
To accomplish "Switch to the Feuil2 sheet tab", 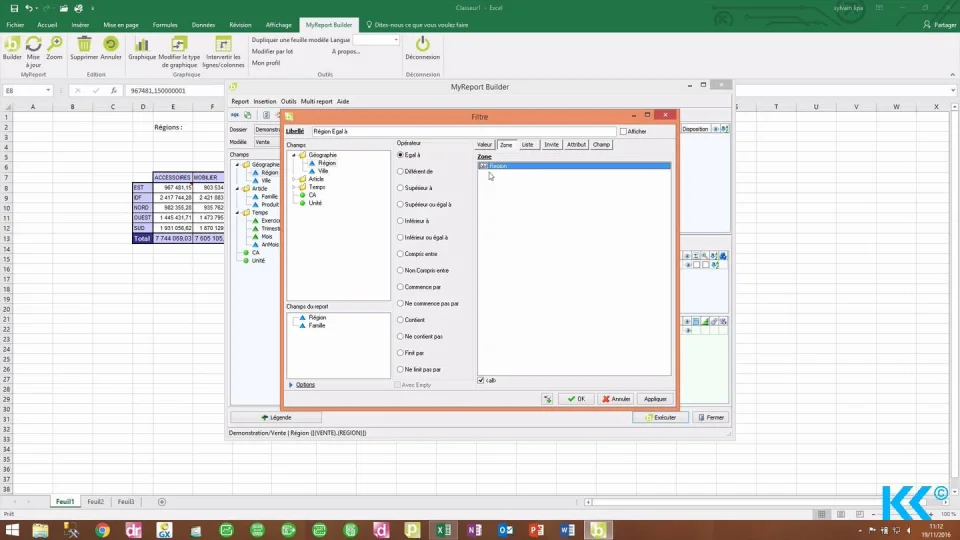I will tap(95, 501).
